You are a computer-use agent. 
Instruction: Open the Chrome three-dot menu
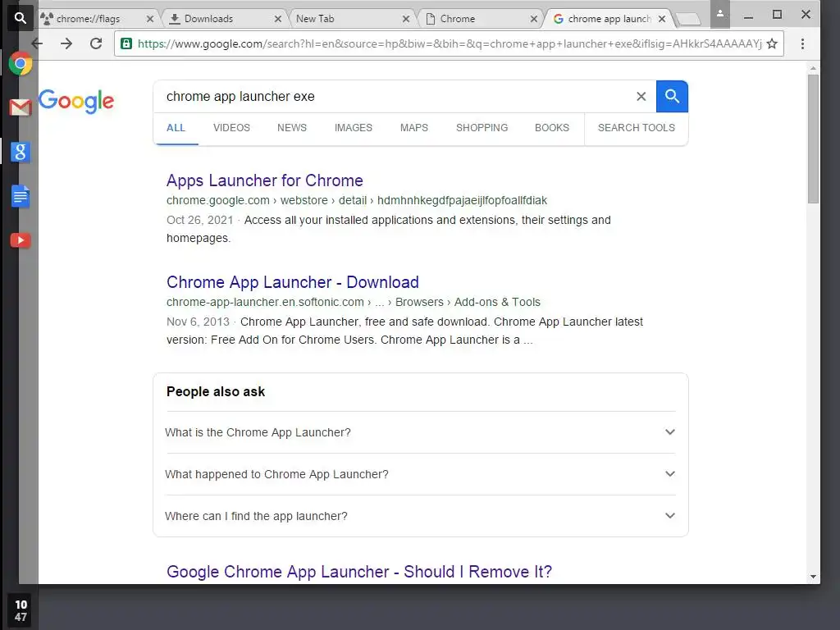pos(802,43)
